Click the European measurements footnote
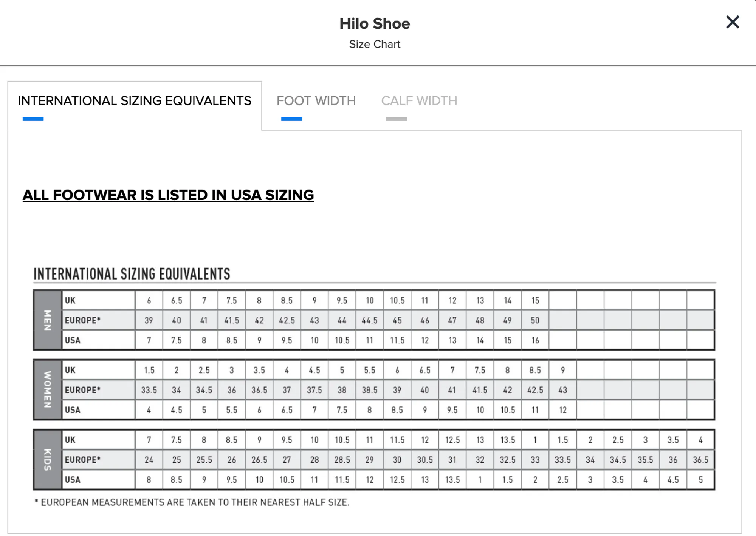Image resolution: width=756 pixels, height=536 pixels. tap(192, 502)
